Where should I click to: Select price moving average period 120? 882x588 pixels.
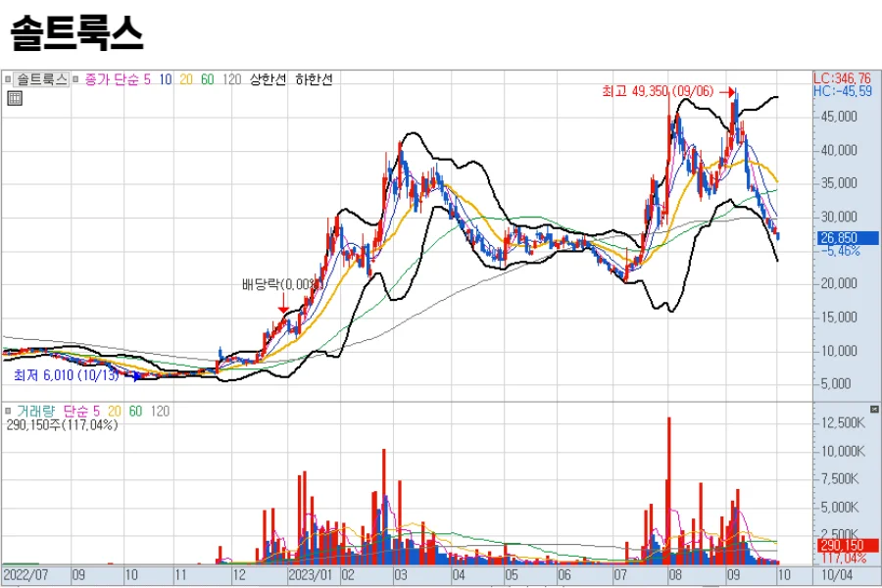tap(231, 79)
